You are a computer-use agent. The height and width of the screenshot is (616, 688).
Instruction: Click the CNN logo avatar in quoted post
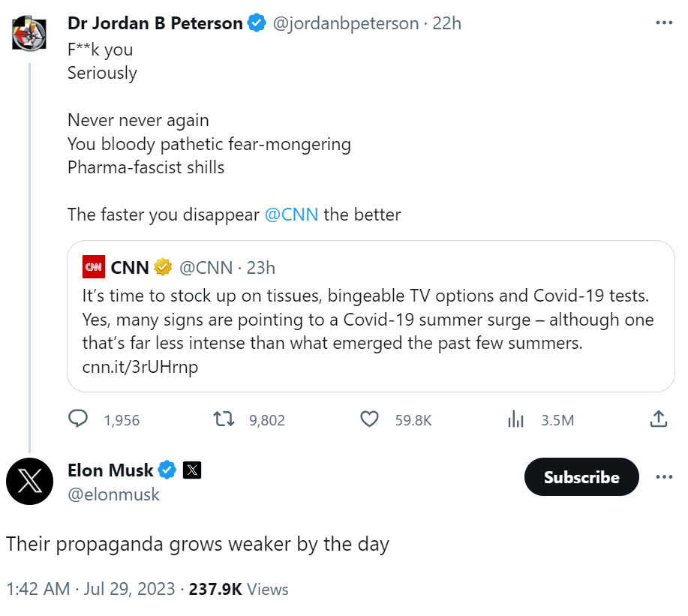pyautogui.click(x=94, y=266)
